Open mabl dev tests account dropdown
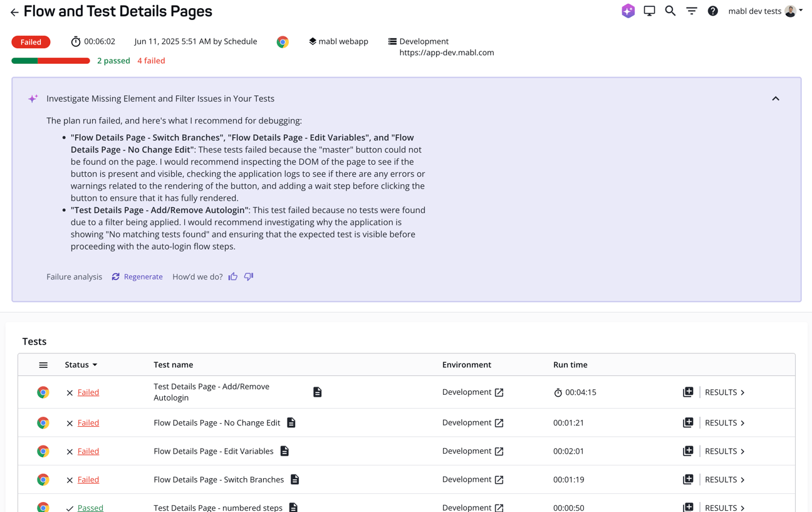Screen dimensions: 812x512 click(765, 11)
